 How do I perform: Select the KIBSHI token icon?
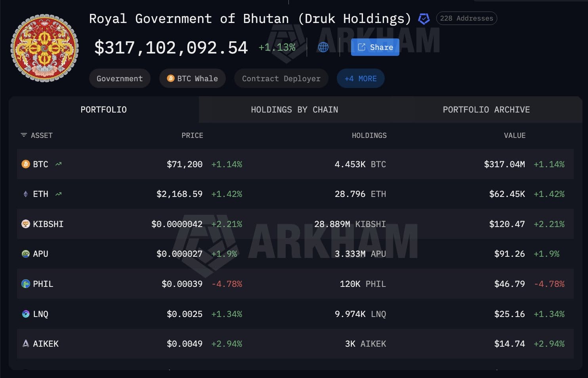(x=25, y=224)
